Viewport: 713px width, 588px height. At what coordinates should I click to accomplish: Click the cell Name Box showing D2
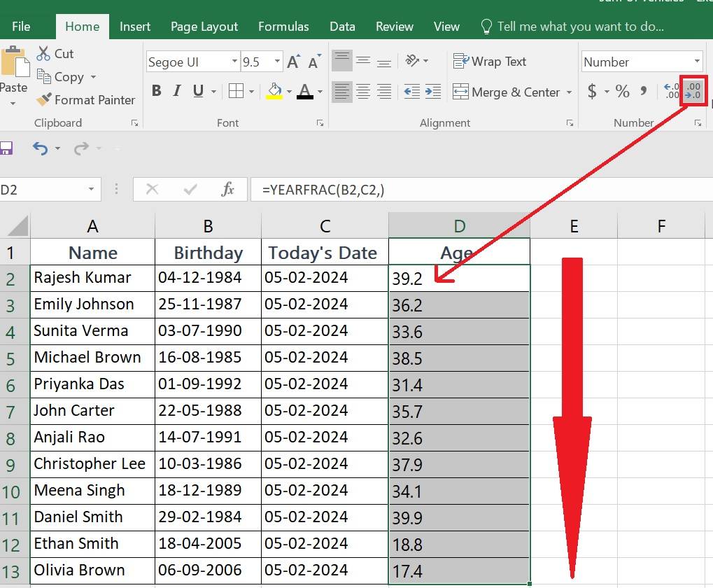(42, 189)
